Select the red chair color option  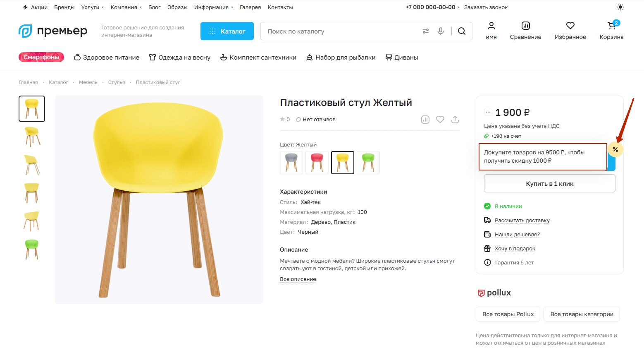317,162
